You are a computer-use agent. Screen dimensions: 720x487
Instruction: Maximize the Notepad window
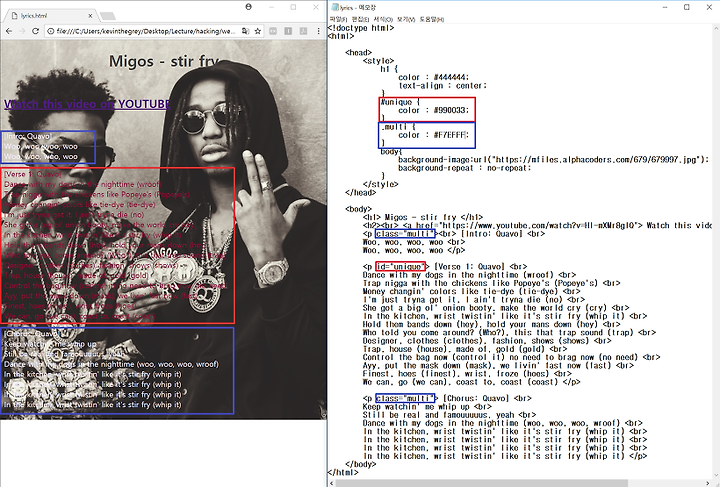click(687, 7)
